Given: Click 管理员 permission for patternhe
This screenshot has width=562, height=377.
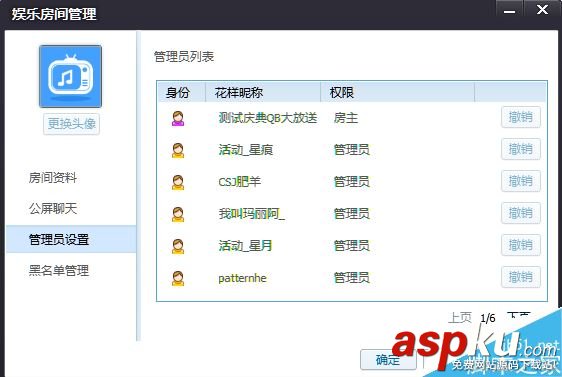Looking at the screenshot, I should (x=352, y=278).
